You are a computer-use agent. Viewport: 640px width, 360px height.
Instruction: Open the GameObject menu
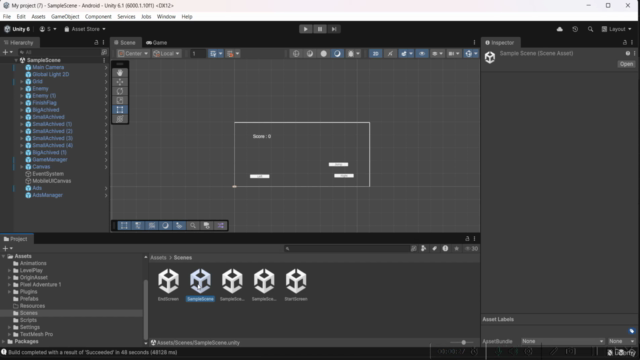tap(65, 17)
